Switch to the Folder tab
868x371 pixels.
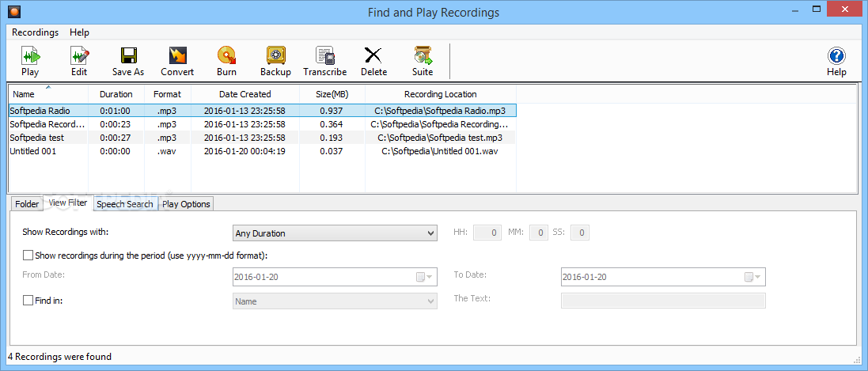click(27, 204)
